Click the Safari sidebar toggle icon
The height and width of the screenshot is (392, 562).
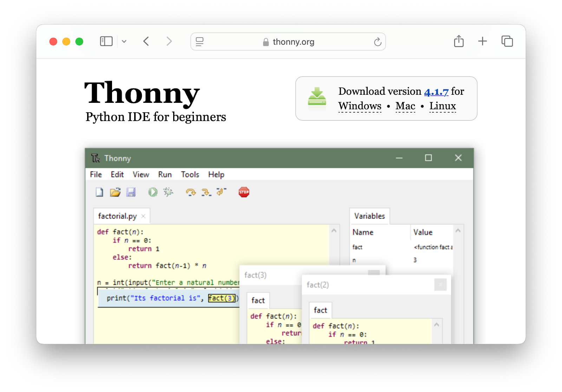click(106, 41)
